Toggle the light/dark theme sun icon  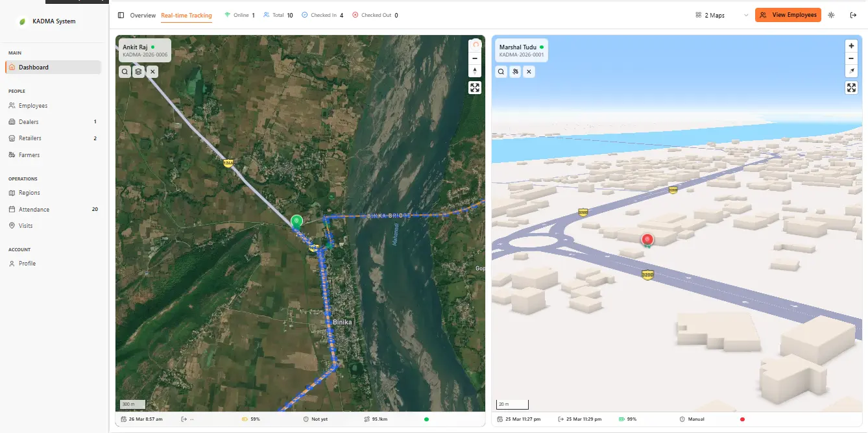coord(831,14)
